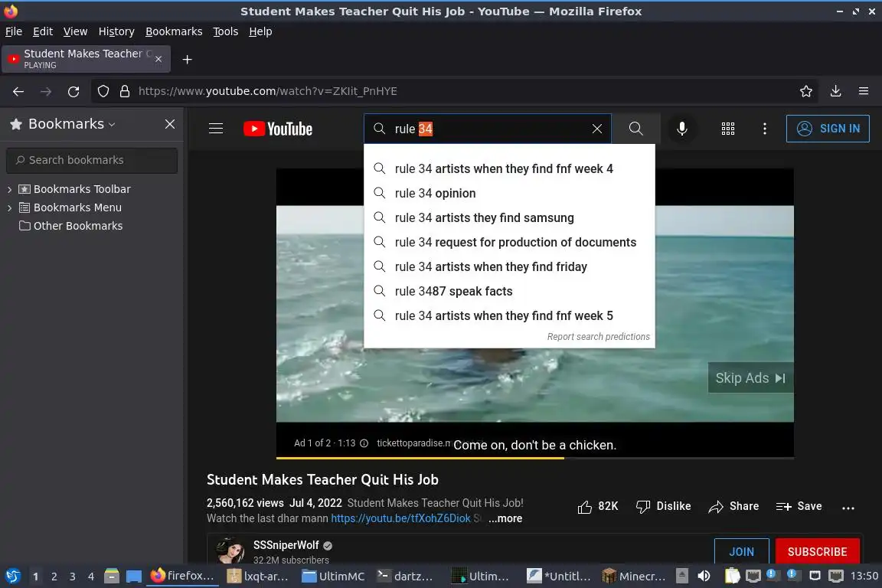View site security padlock info

pos(125,91)
